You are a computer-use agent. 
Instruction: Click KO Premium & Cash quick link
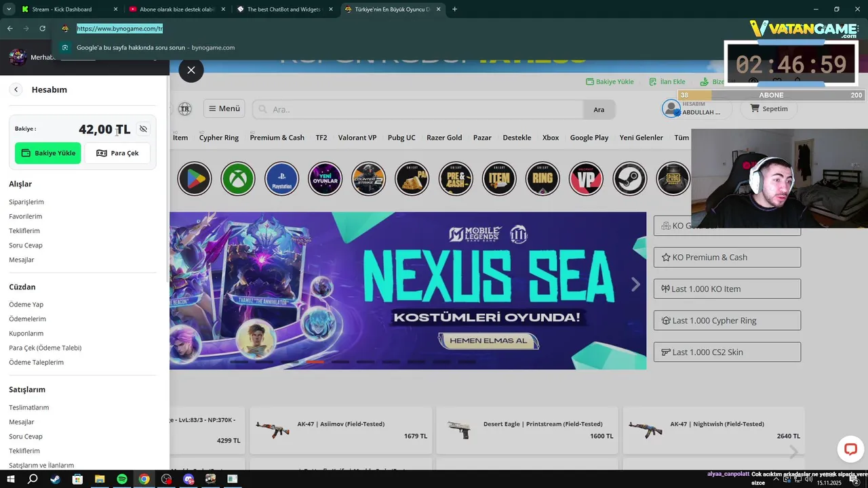(x=727, y=258)
